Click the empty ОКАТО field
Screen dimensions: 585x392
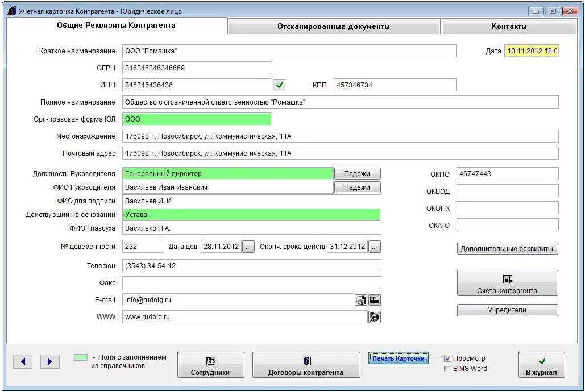(507, 225)
